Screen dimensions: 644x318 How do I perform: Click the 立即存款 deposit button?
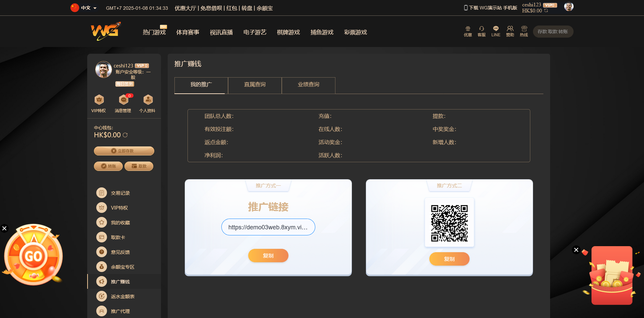tap(124, 151)
